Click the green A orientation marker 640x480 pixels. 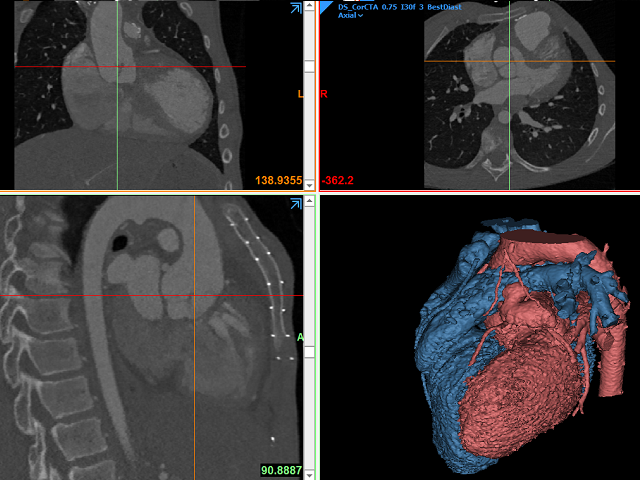click(x=300, y=337)
